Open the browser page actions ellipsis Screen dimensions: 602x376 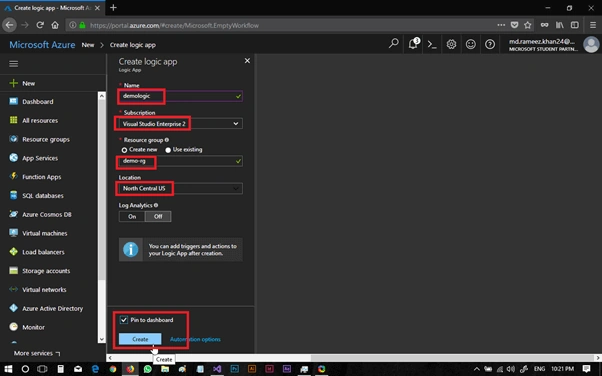pyautogui.click(x=501, y=25)
